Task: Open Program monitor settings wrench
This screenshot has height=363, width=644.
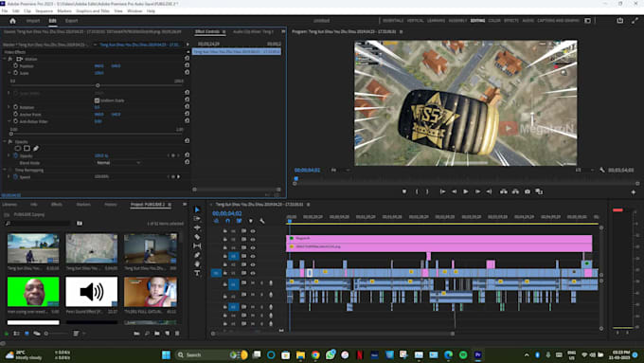Action: (602, 170)
